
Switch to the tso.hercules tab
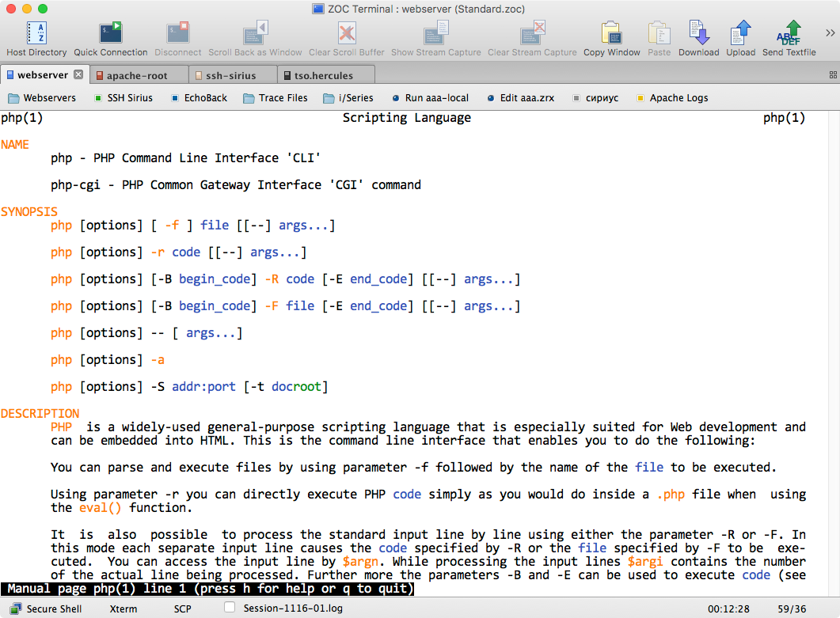[x=325, y=74]
